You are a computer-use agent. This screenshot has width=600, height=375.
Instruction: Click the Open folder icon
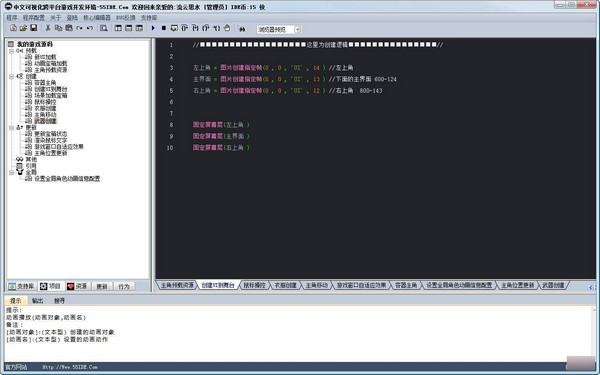click(x=23, y=28)
